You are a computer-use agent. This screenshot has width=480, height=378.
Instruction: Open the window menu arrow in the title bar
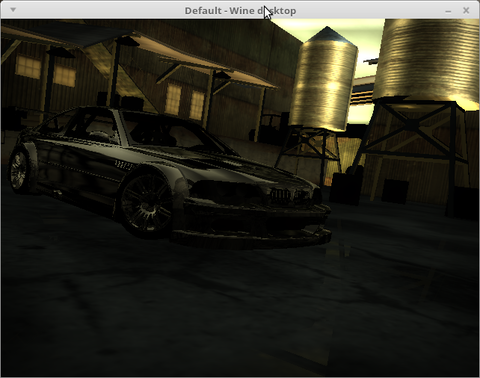13,10
